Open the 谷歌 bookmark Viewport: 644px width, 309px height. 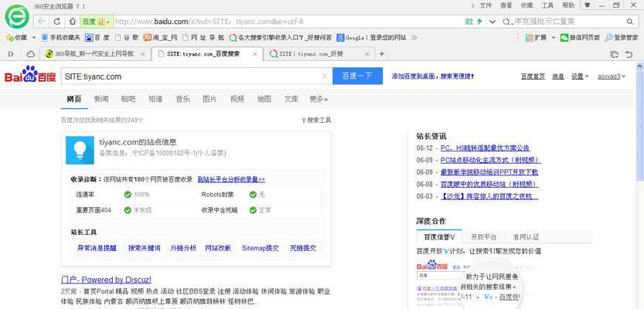click(x=127, y=37)
